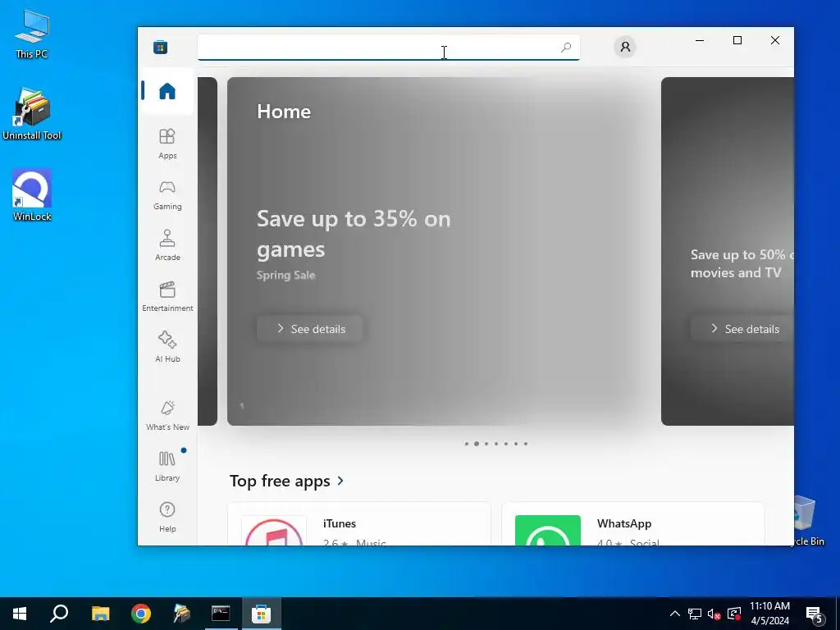Click the search magnifier icon
The height and width of the screenshot is (630, 840).
[x=566, y=48]
